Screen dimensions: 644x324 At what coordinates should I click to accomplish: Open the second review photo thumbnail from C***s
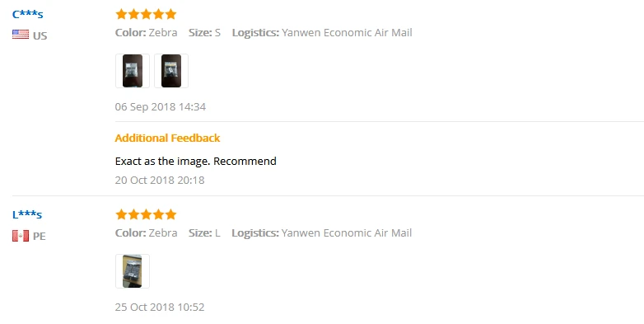[x=171, y=71]
